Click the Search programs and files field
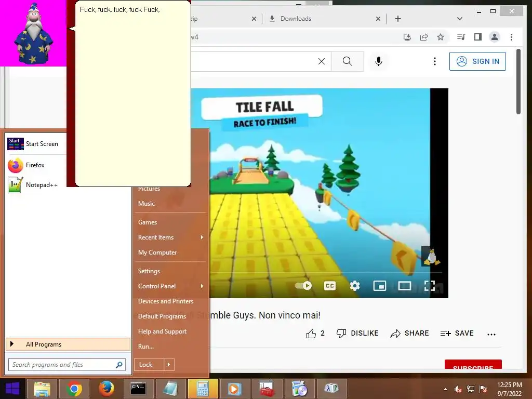The width and height of the screenshot is (532, 399). (x=67, y=365)
